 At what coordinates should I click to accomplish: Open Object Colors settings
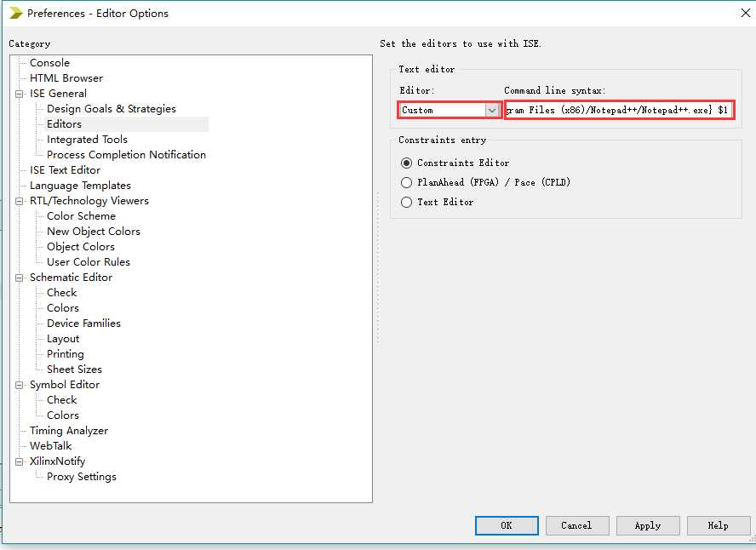[x=81, y=247]
